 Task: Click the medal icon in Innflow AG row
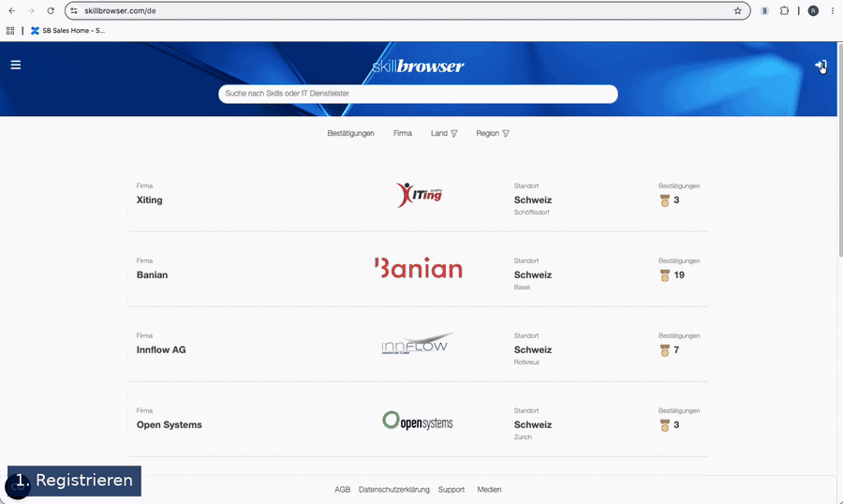pyautogui.click(x=664, y=350)
